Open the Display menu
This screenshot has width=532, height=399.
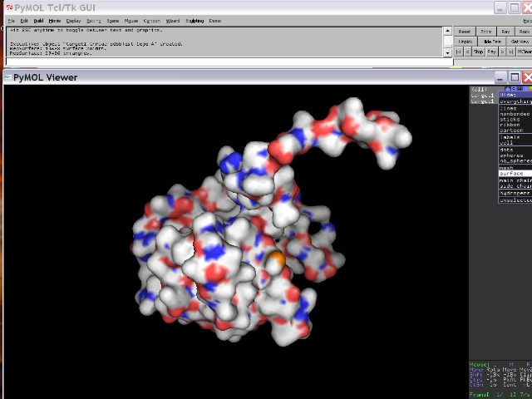[74, 21]
